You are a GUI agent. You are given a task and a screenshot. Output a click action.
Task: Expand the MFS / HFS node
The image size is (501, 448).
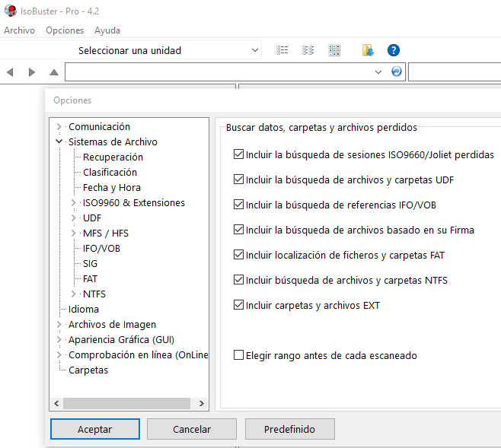click(x=74, y=234)
